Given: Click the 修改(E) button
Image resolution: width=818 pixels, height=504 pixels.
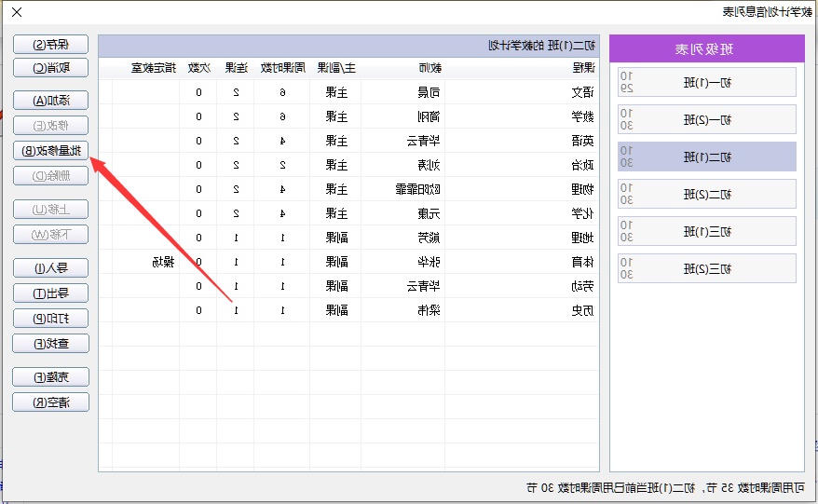Looking at the screenshot, I should pos(50,125).
